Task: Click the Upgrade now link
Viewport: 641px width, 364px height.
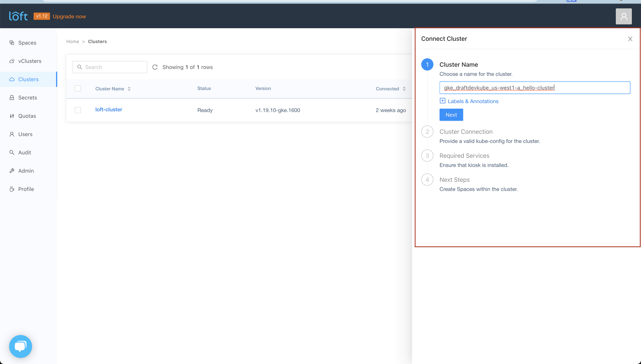Action: (69, 17)
